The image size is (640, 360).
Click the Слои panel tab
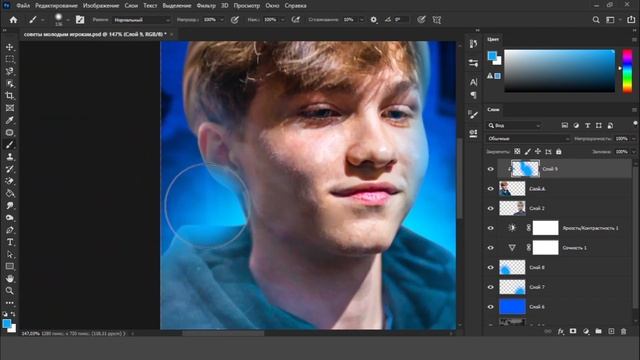pos(493,109)
